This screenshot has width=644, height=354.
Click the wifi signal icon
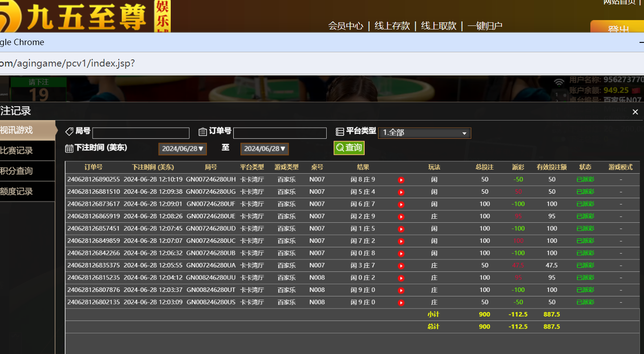pos(559,82)
